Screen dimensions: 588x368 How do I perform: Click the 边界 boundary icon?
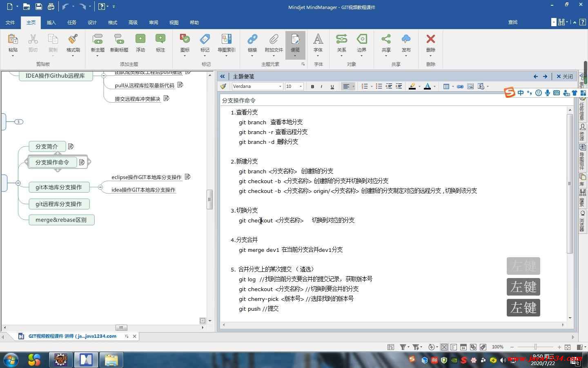tap(361, 40)
